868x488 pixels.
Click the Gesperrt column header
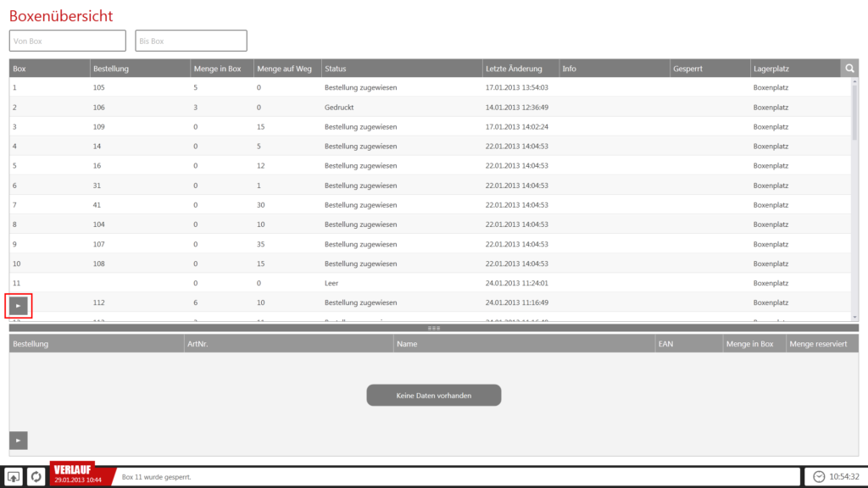click(x=708, y=69)
